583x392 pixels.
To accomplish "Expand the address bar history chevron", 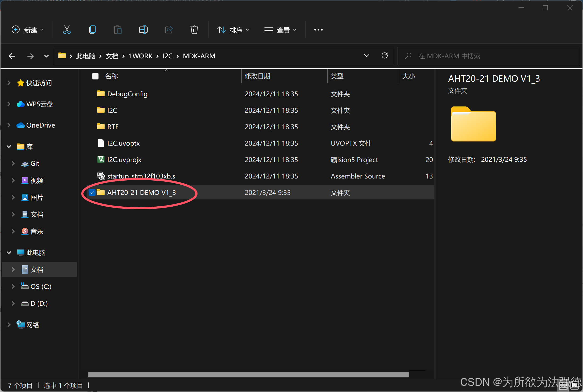I will (x=366, y=56).
